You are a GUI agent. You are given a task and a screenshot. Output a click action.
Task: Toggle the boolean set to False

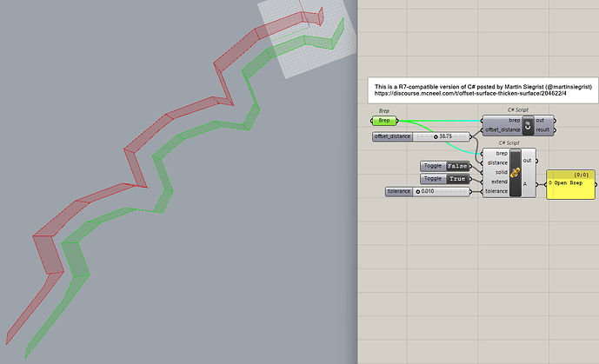coord(457,166)
